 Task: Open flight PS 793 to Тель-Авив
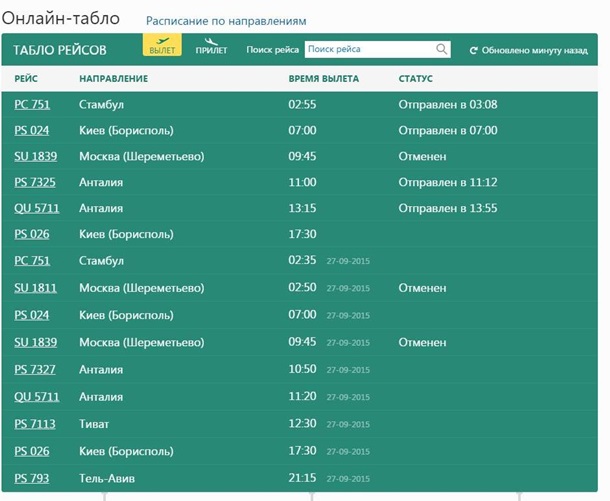coord(31,478)
